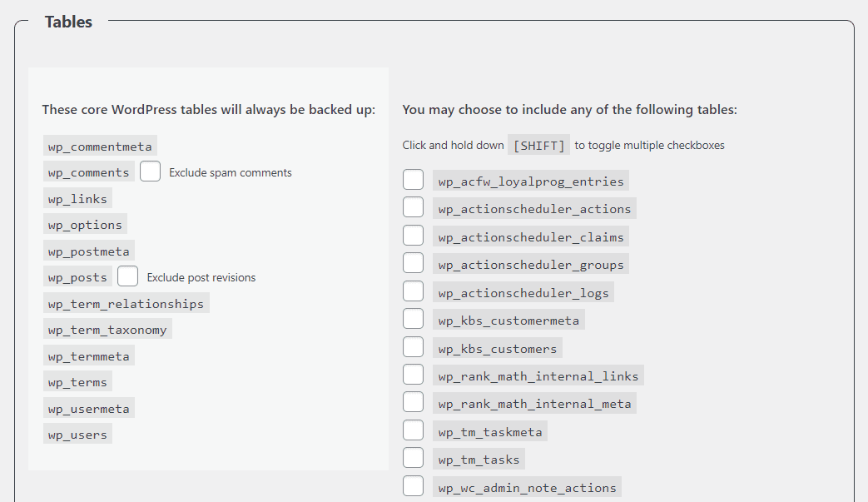The image size is (868, 502).
Task: Click the wp_posts table name
Action: point(77,277)
